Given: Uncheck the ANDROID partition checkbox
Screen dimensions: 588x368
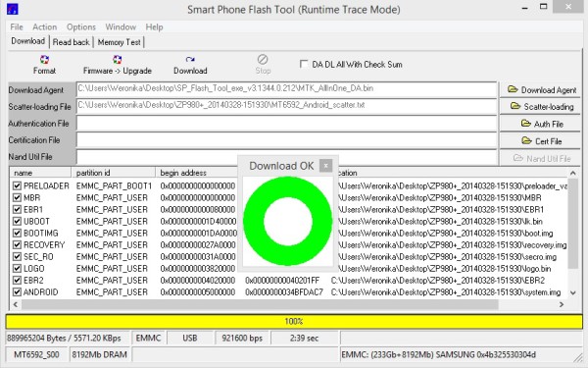Looking at the screenshot, I should point(17,292).
